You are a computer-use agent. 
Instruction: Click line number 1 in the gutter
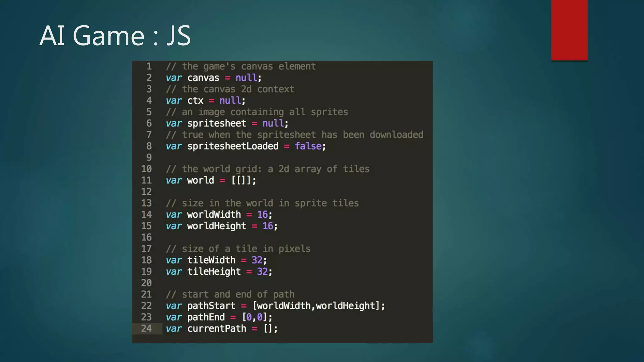pos(149,66)
